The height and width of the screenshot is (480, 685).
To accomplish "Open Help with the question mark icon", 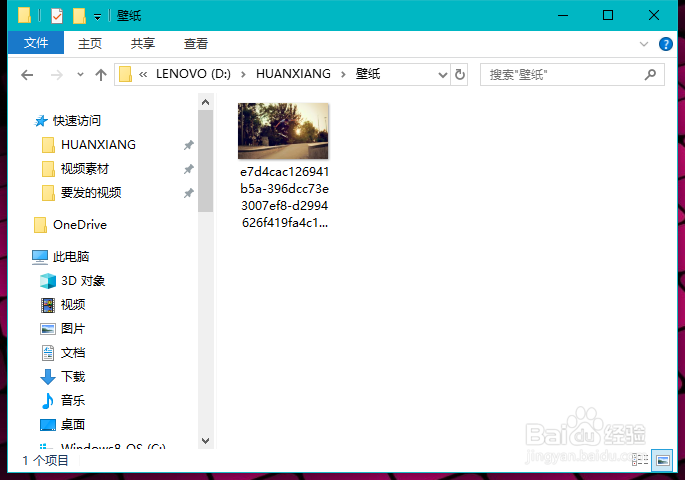I will 665,44.
